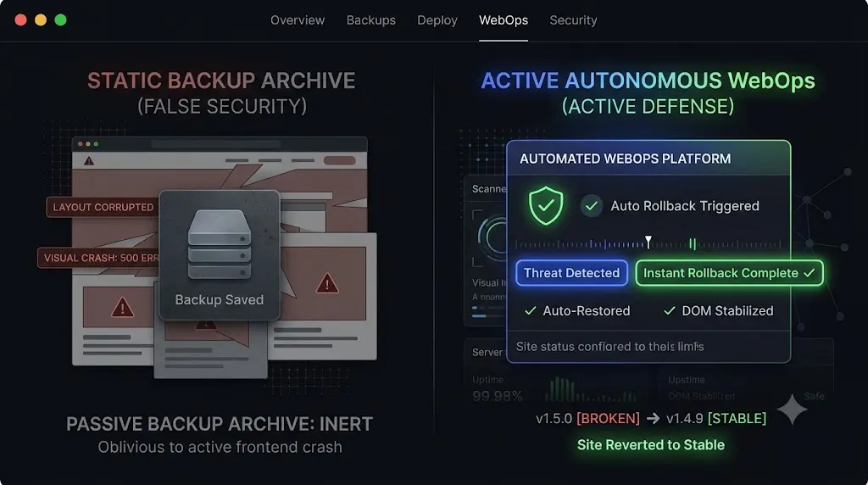Click the circular scanner gauge

pos(492,238)
